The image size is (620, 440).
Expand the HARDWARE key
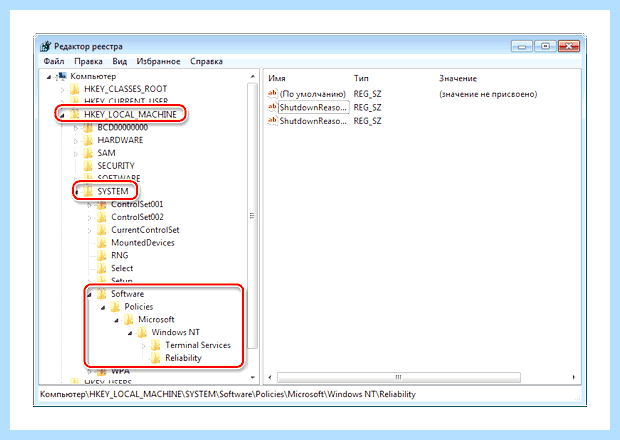point(76,141)
